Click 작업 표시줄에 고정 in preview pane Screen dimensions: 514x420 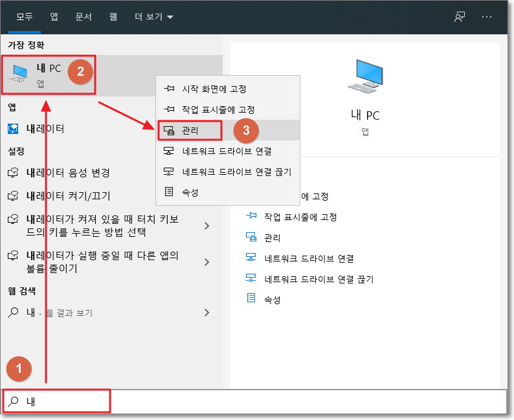coord(300,217)
